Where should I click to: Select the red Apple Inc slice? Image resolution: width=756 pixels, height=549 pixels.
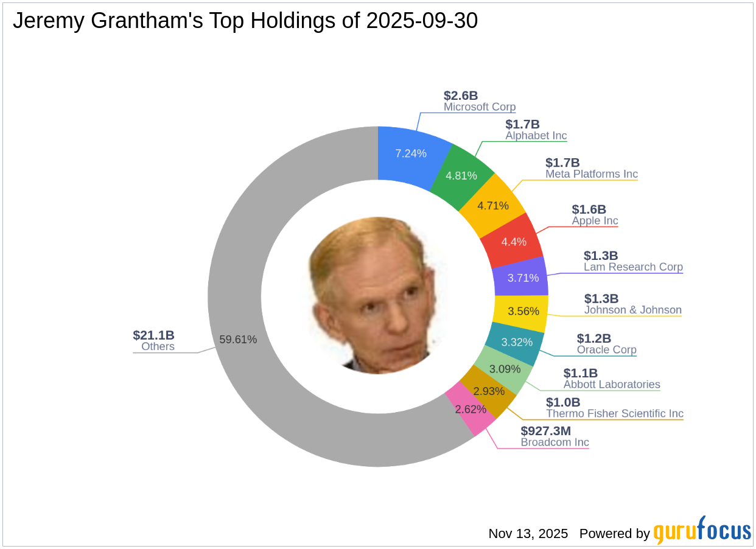point(513,242)
